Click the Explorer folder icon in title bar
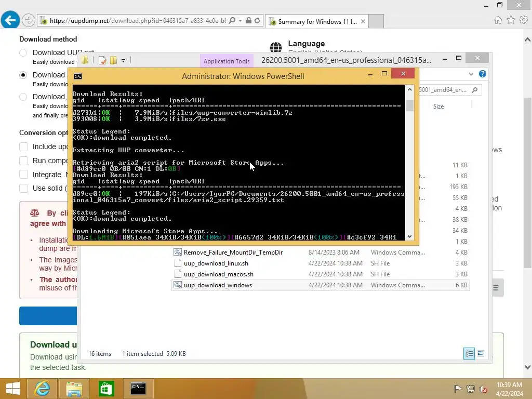Viewport: 532px width, 399px height. [x=85, y=60]
